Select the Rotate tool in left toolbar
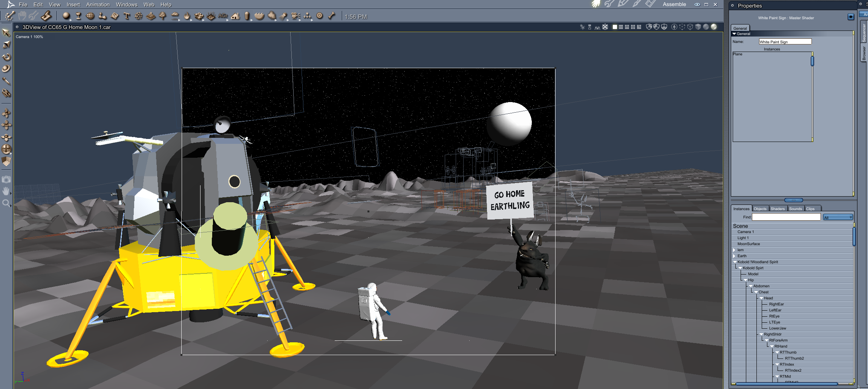868x389 pixels. coord(6,57)
